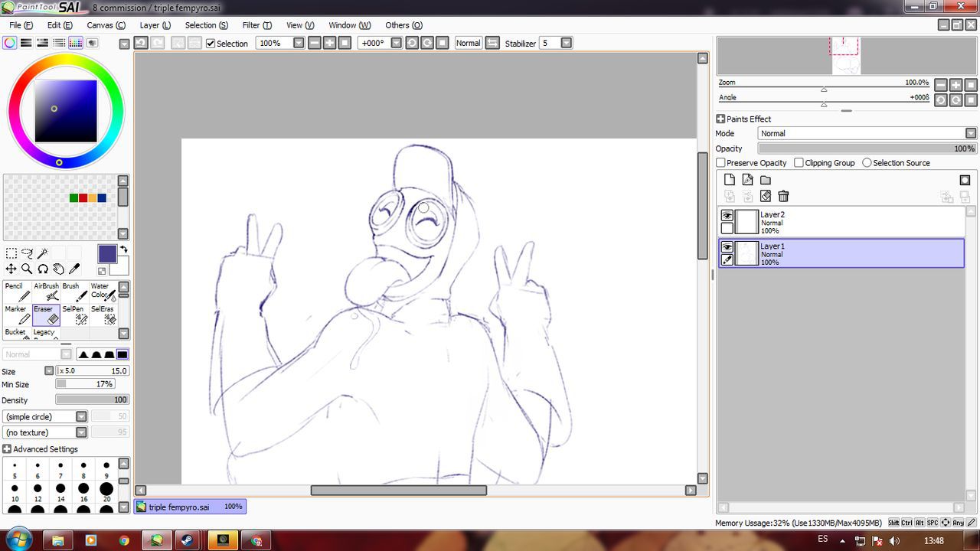Flip canvas view horizontally icon
The width and height of the screenshot is (980, 551).
pos(492,43)
